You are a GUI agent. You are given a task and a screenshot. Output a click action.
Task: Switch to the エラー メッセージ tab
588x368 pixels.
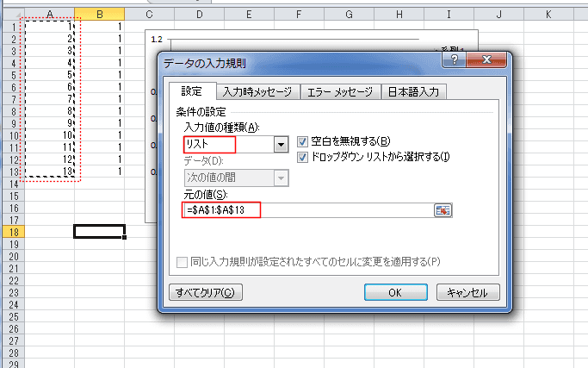point(340,92)
